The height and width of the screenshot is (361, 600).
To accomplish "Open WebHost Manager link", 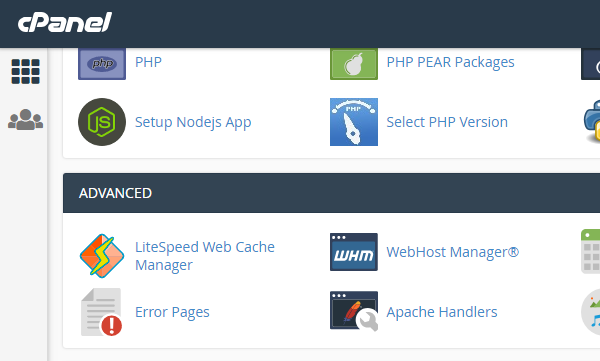I will [453, 252].
